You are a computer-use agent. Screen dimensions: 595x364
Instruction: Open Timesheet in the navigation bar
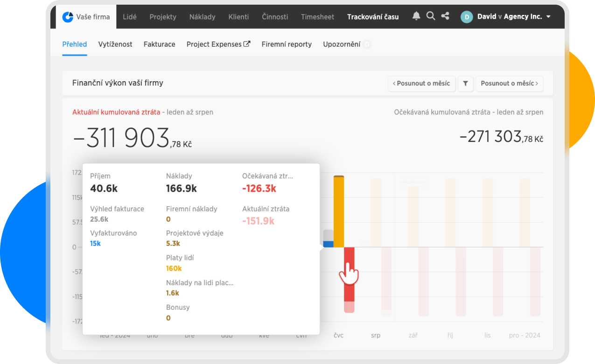pyautogui.click(x=317, y=17)
